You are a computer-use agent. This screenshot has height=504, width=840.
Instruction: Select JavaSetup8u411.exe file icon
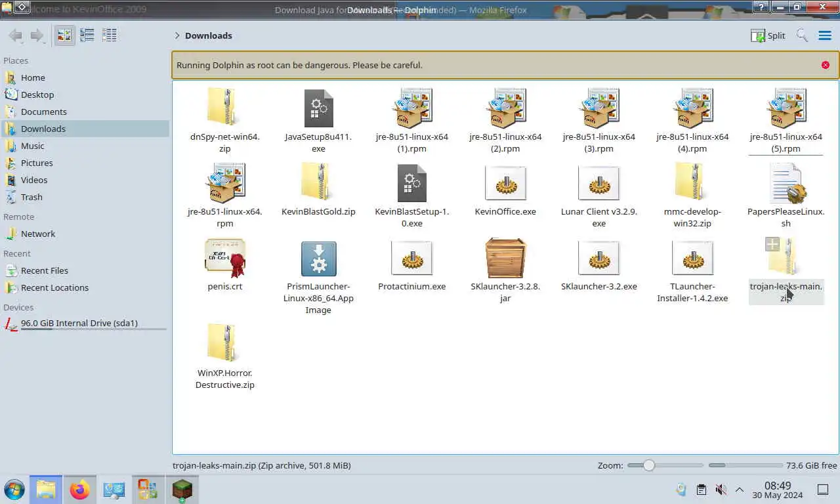[x=318, y=107]
